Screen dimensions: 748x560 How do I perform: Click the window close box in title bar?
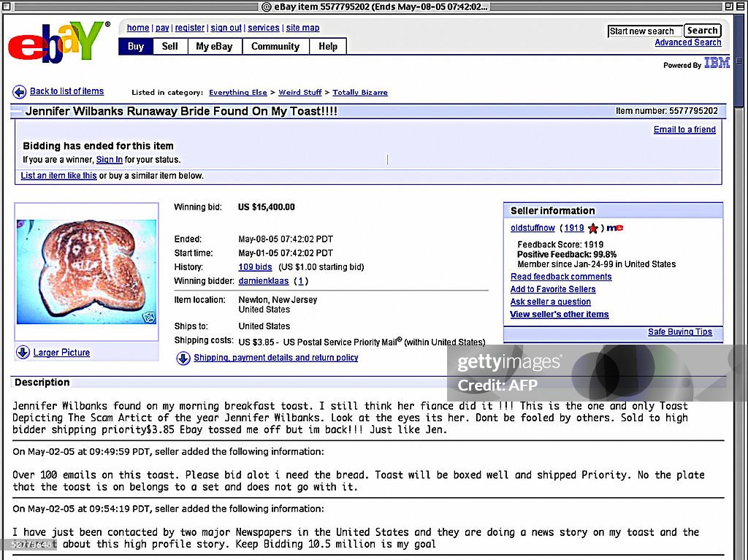(6, 6)
